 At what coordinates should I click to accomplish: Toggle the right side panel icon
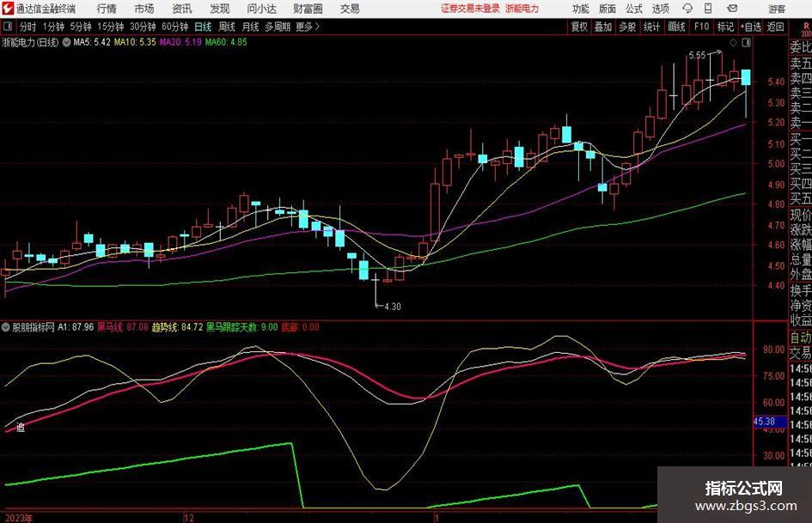point(746,43)
